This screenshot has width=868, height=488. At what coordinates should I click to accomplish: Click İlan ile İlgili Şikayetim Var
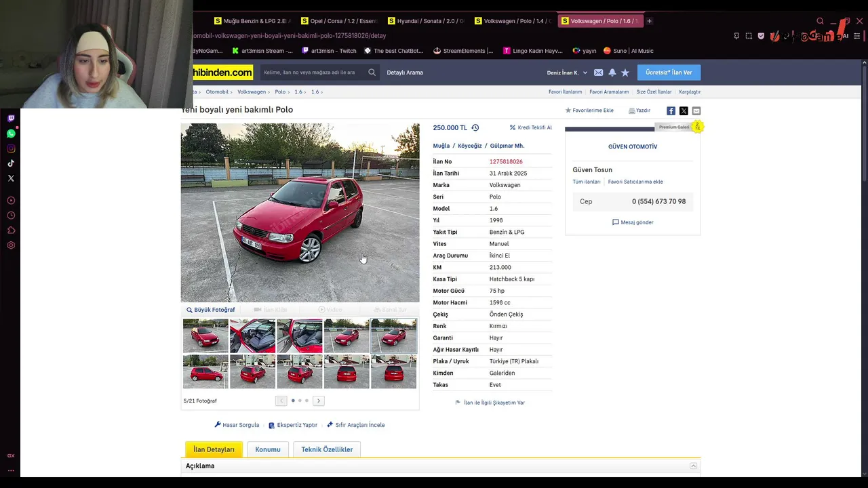(490, 403)
